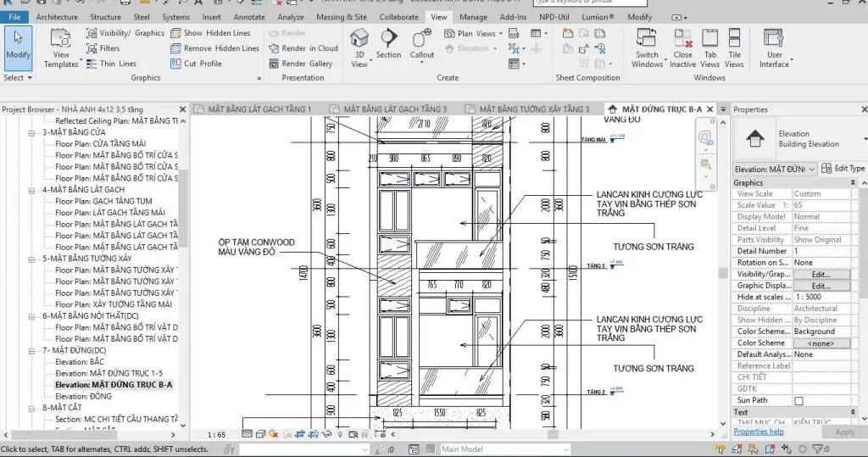Screen dimensions: 868x457
Task: Start the Callout tool
Action: pos(422,46)
